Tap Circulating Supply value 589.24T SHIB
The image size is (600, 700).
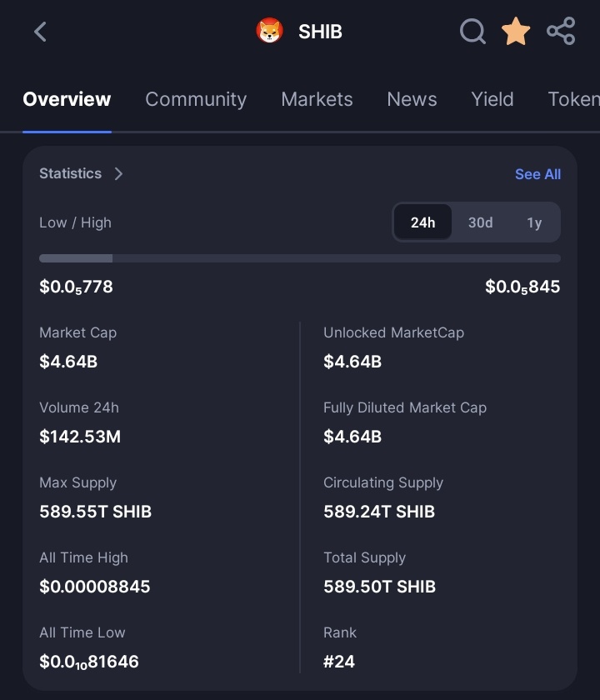pos(379,512)
